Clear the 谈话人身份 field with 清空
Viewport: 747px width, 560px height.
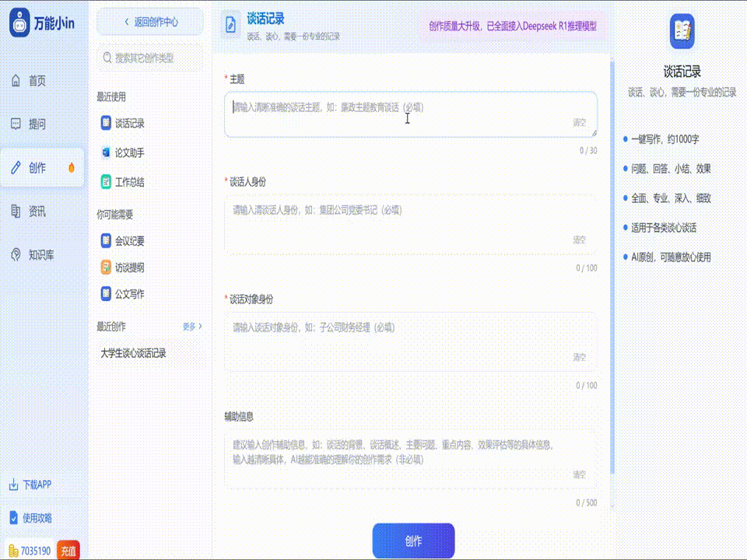click(579, 240)
